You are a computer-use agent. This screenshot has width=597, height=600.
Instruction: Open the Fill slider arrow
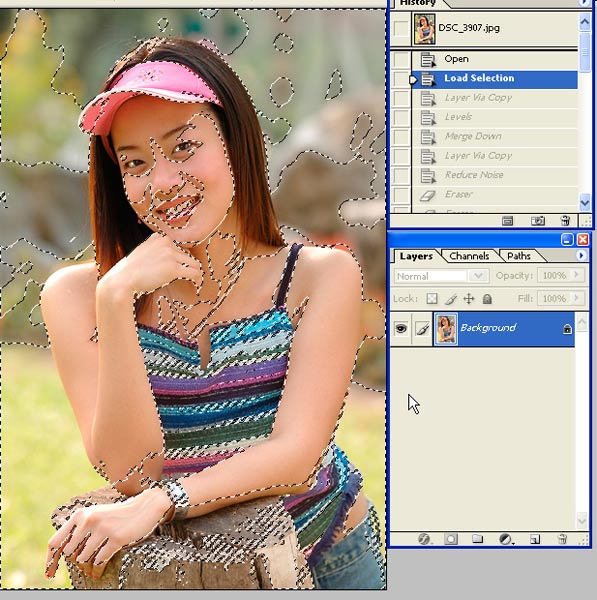(577, 298)
